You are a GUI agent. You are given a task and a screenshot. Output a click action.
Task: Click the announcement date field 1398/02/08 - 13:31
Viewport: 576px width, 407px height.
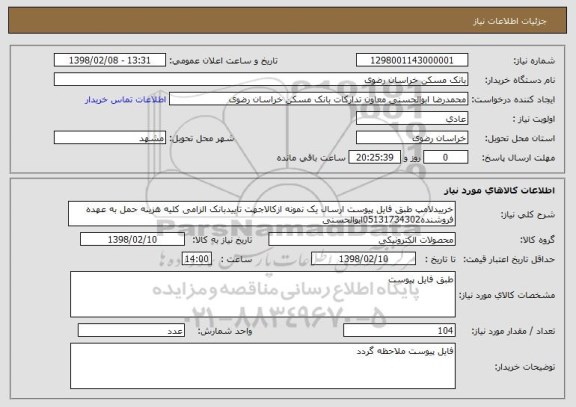pyautogui.click(x=110, y=60)
